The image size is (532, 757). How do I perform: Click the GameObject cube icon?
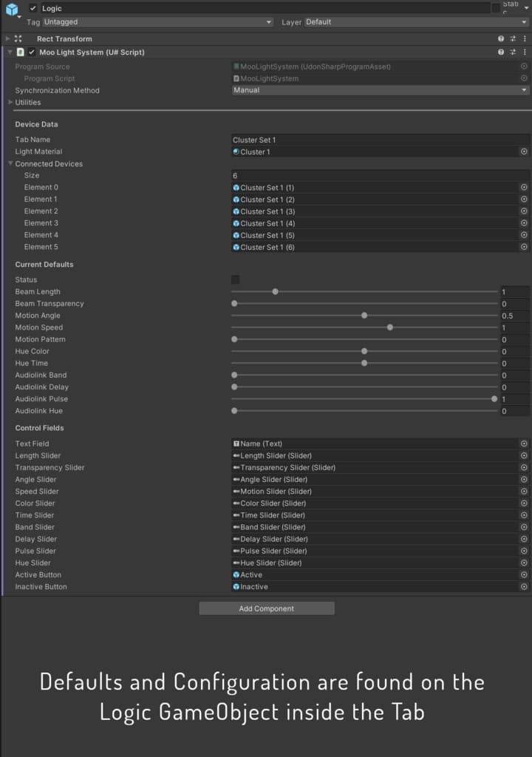point(12,9)
